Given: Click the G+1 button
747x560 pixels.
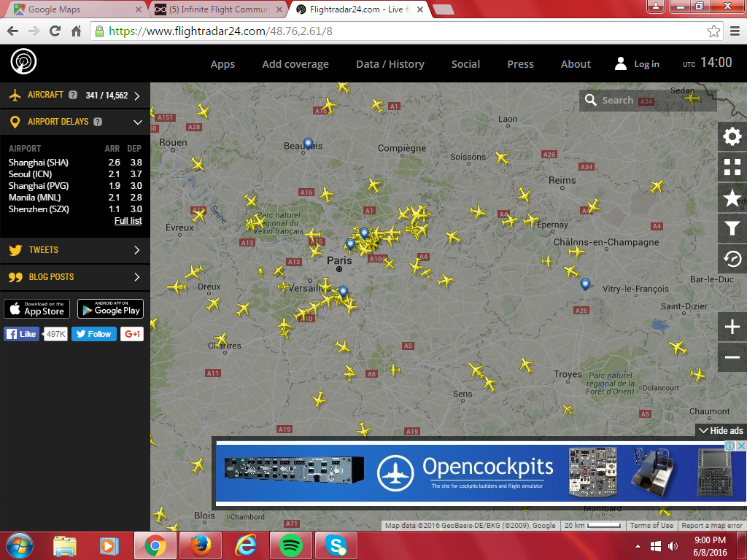Looking at the screenshot, I should point(132,334).
